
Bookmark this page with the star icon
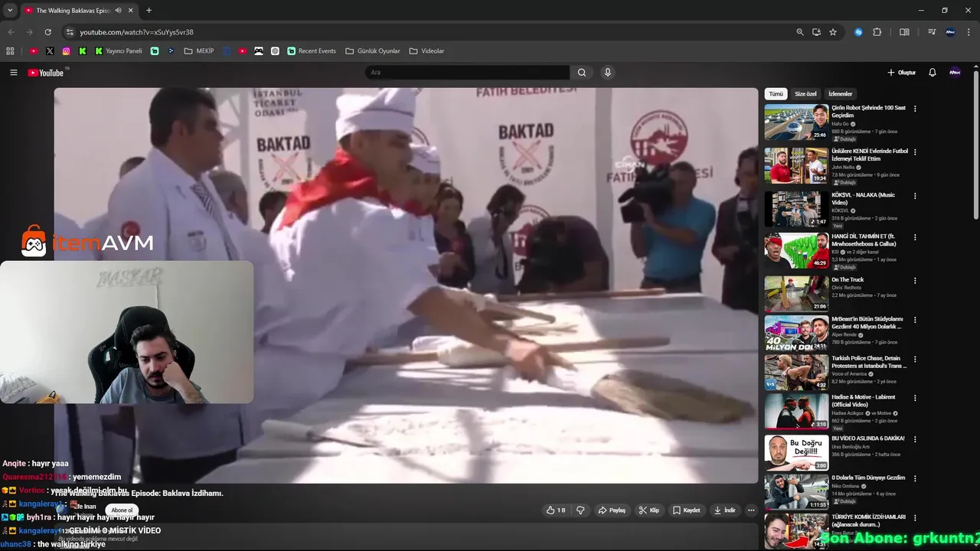(833, 32)
